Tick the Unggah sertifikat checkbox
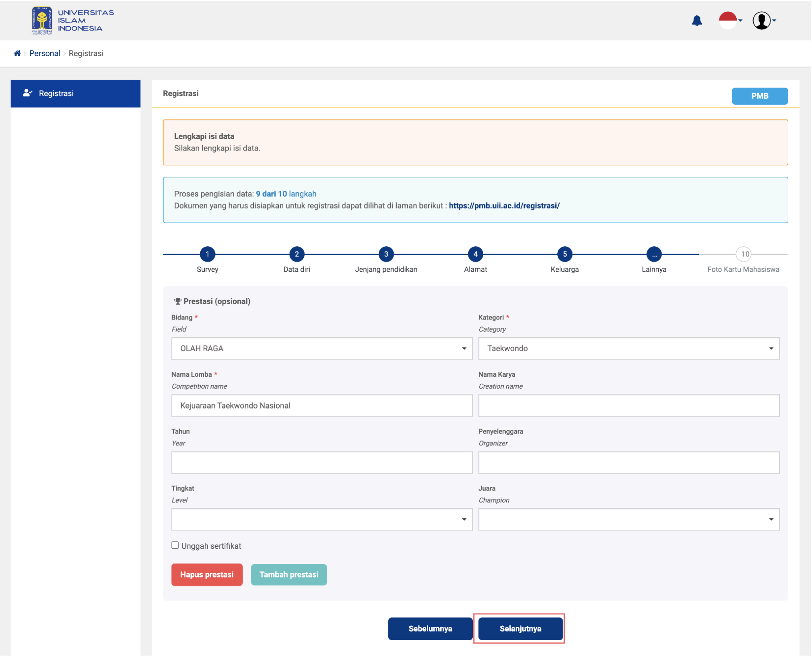 (x=175, y=545)
